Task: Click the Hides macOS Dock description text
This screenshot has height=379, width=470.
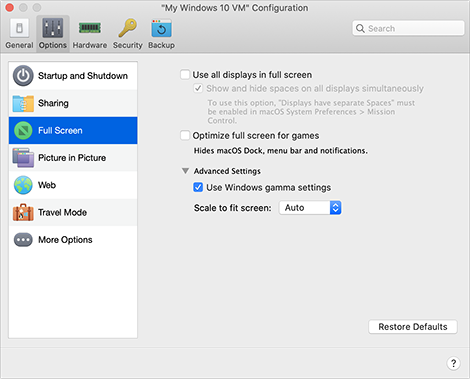Action: click(281, 151)
